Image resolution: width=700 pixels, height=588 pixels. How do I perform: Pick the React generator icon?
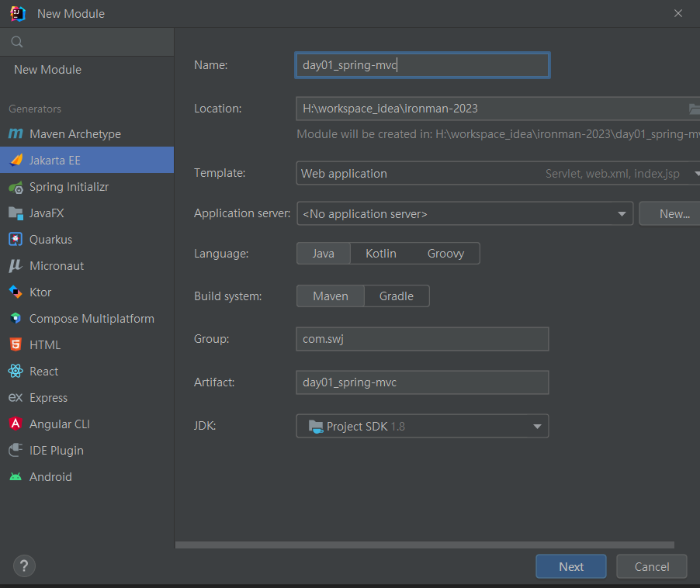(x=16, y=372)
